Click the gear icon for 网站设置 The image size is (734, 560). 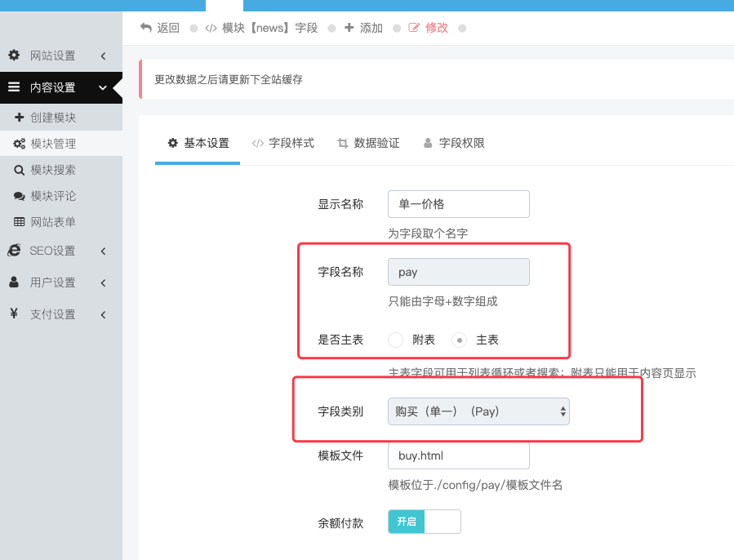(x=14, y=55)
